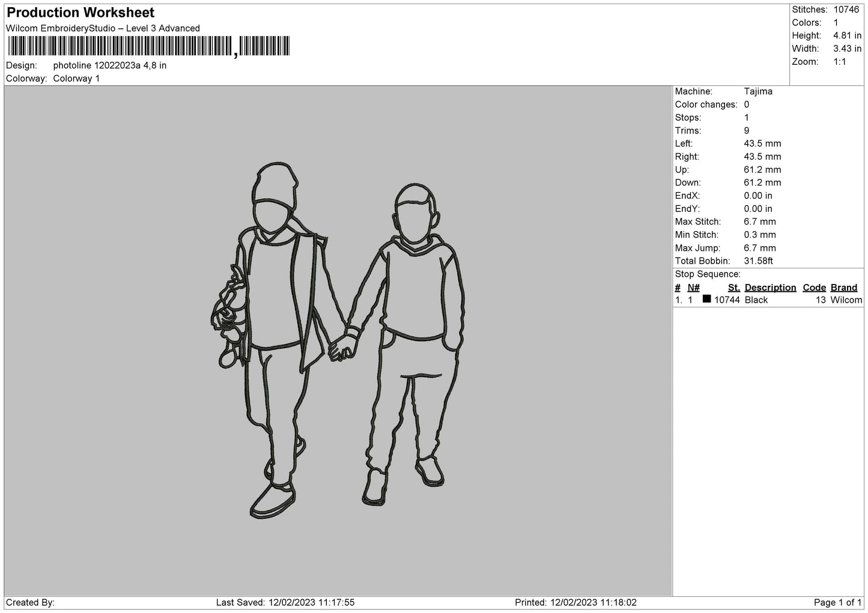Click the Total Bobbin value 31.58ft

point(758,261)
